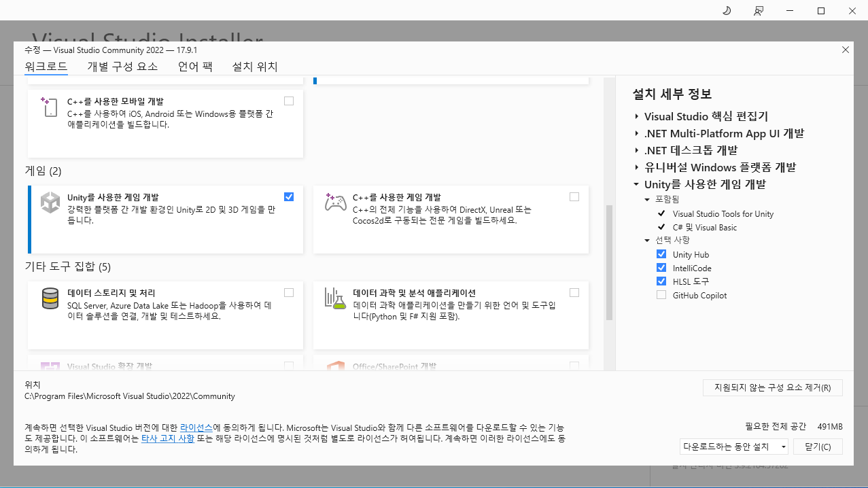This screenshot has width=868, height=488.
Task: Uncheck the Unity Hub optional component
Action: click(x=661, y=254)
